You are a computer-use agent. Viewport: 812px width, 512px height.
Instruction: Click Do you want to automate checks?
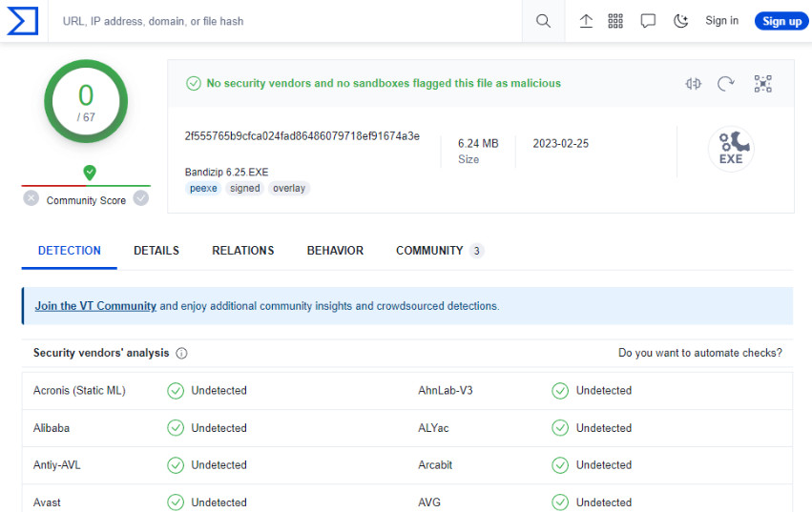pos(700,353)
